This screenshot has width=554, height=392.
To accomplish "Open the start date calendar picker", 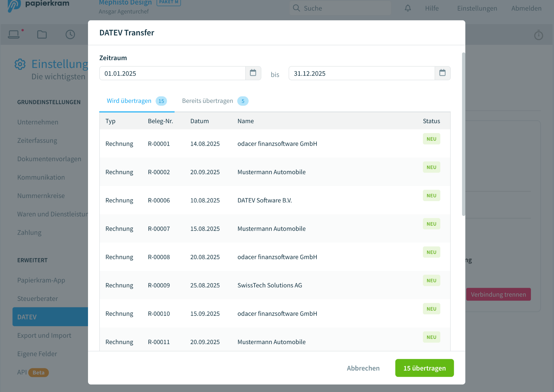I will tap(253, 73).
